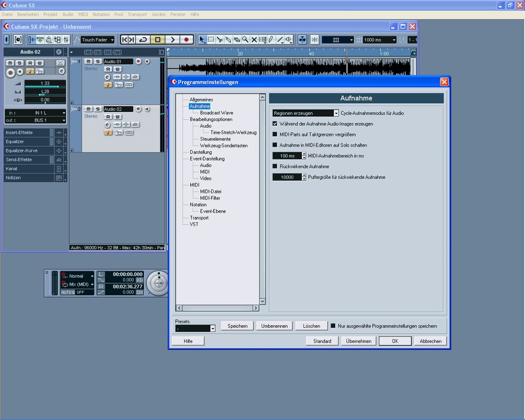Click the Standard button

click(x=322, y=341)
